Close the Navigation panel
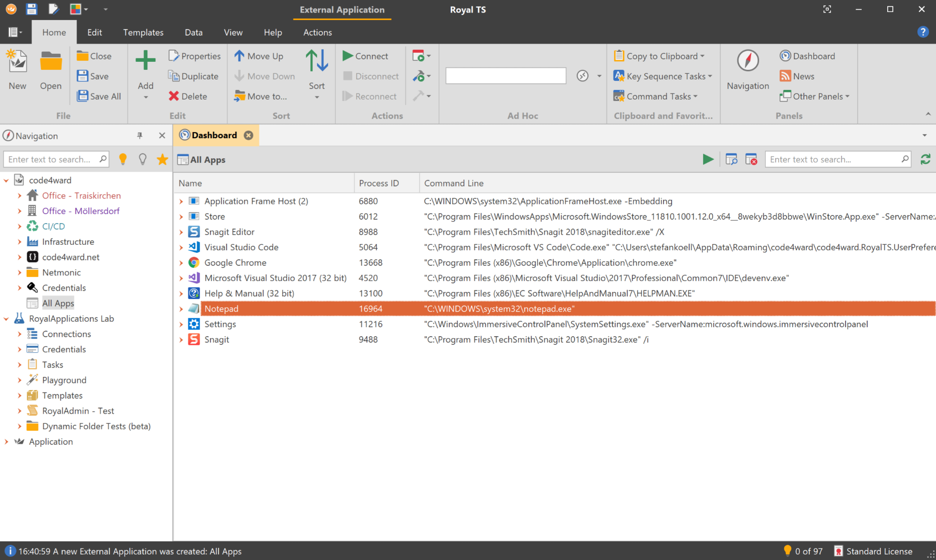The height and width of the screenshot is (560, 936). [x=162, y=136]
